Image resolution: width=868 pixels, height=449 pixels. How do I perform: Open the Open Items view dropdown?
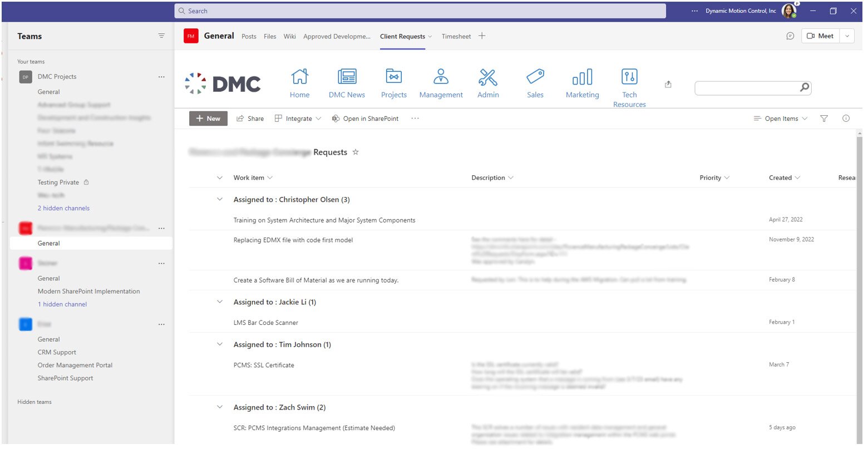click(x=780, y=119)
